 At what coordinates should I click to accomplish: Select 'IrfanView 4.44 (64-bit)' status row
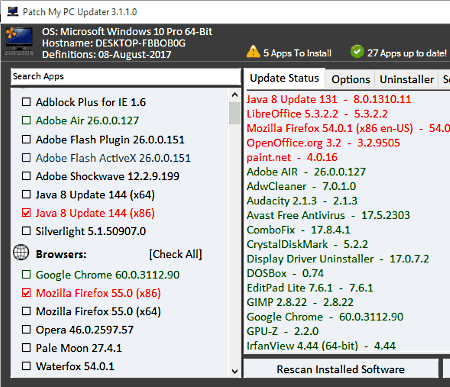click(321, 346)
